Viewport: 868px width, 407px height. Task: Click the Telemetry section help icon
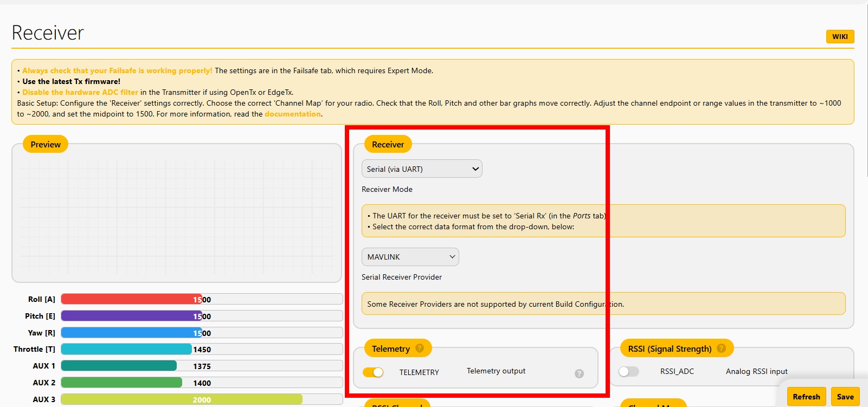pyautogui.click(x=420, y=348)
